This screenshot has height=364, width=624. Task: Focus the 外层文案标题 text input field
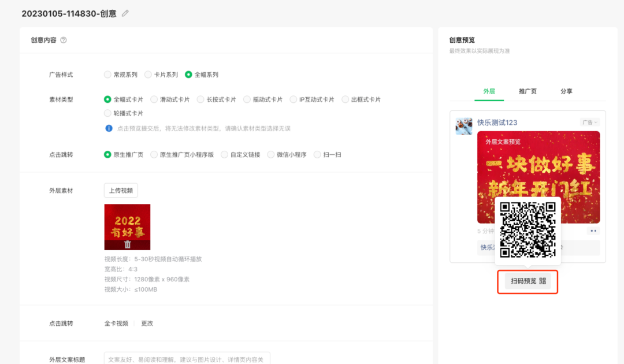click(187, 359)
